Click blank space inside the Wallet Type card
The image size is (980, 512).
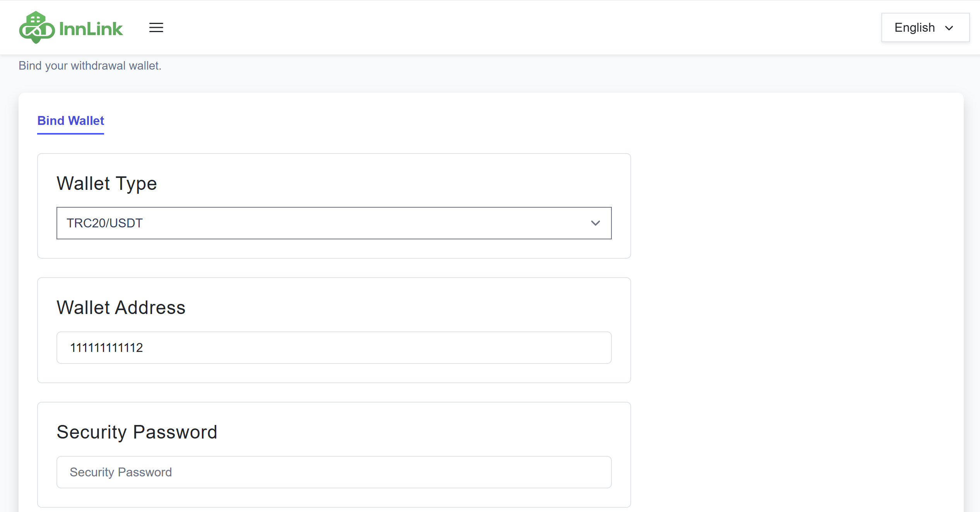pos(387,182)
